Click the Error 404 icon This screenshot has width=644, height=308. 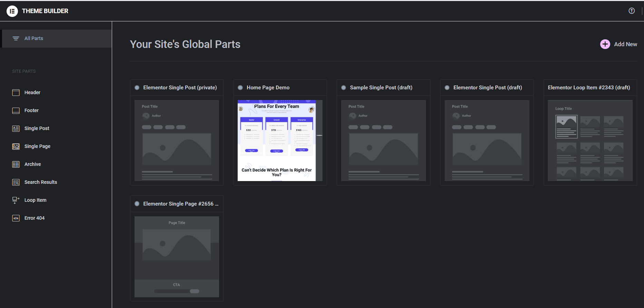click(16, 218)
